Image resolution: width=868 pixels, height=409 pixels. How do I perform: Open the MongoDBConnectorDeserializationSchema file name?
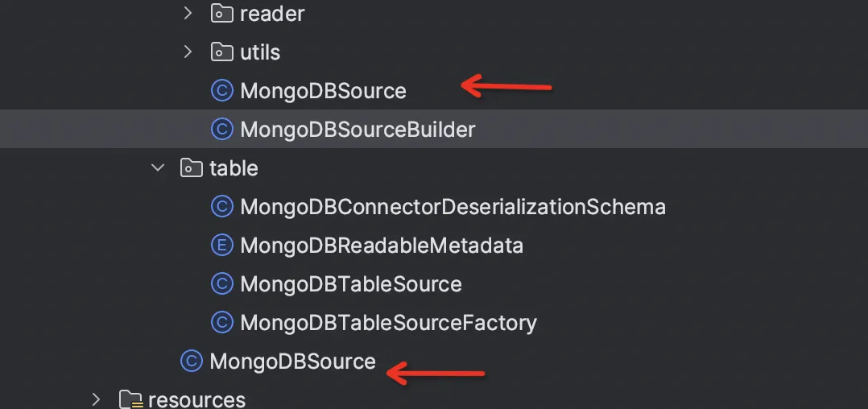click(453, 207)
